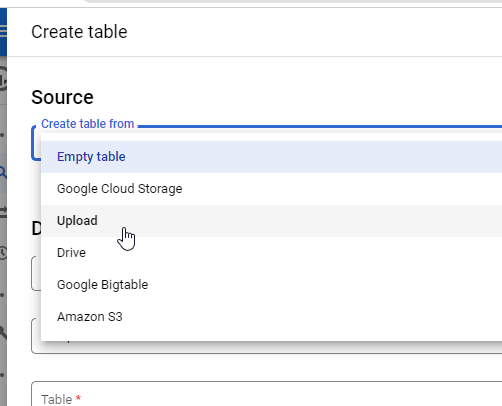Click the Create table panel title
Screen dimensions: 502x406
click(79, 32)
